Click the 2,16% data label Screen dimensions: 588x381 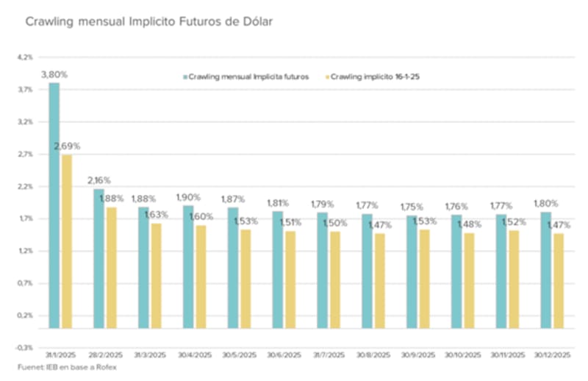99,180
